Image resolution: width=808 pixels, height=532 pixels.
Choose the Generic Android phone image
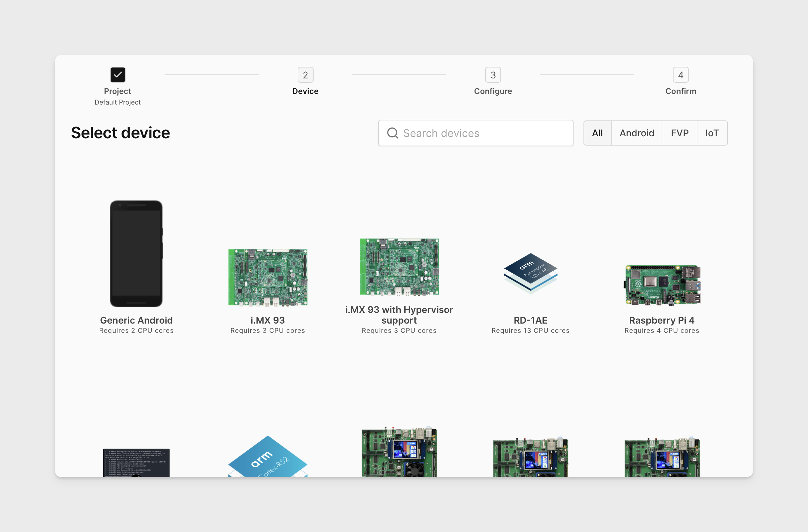point(136,253)
